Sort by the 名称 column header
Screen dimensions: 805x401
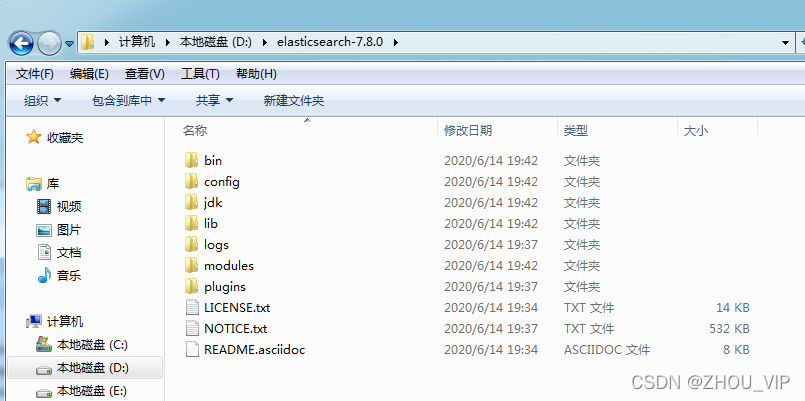[195, 130]
